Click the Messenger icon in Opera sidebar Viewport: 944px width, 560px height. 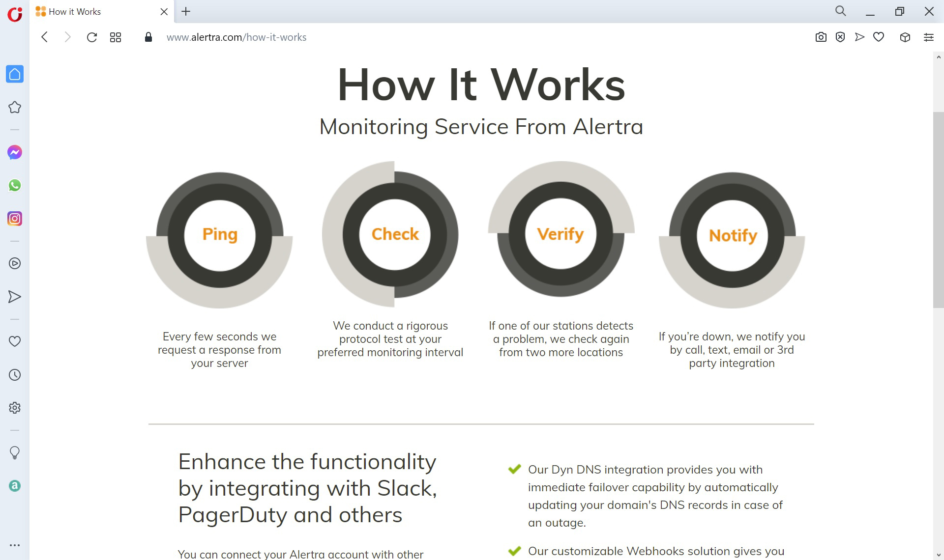15,152
